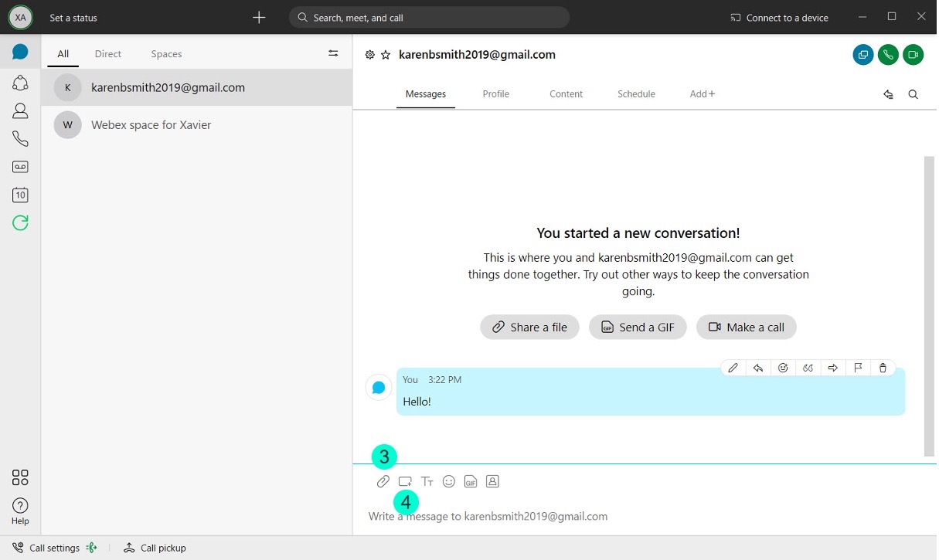The image size is (939, 560).
Task: Edit the Hello! message with pencil icon
Action: coord(733,368)
